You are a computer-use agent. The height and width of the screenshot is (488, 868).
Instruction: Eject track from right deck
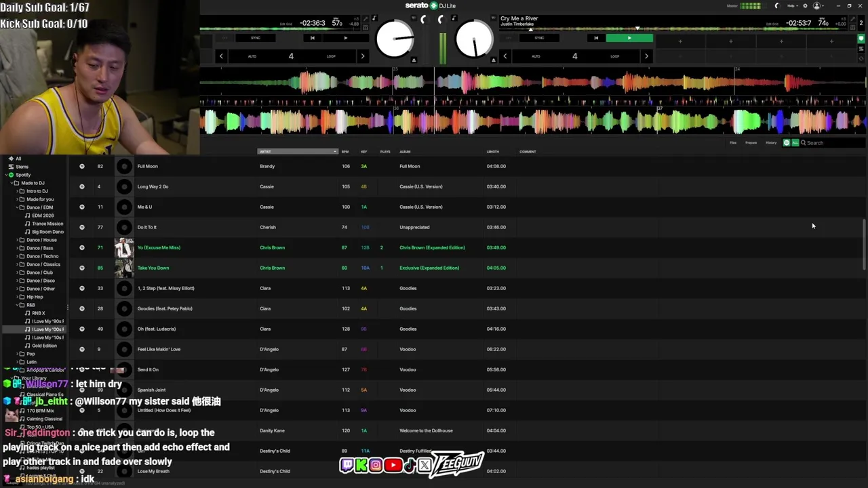pyautogui.click(x=493, y=60)
